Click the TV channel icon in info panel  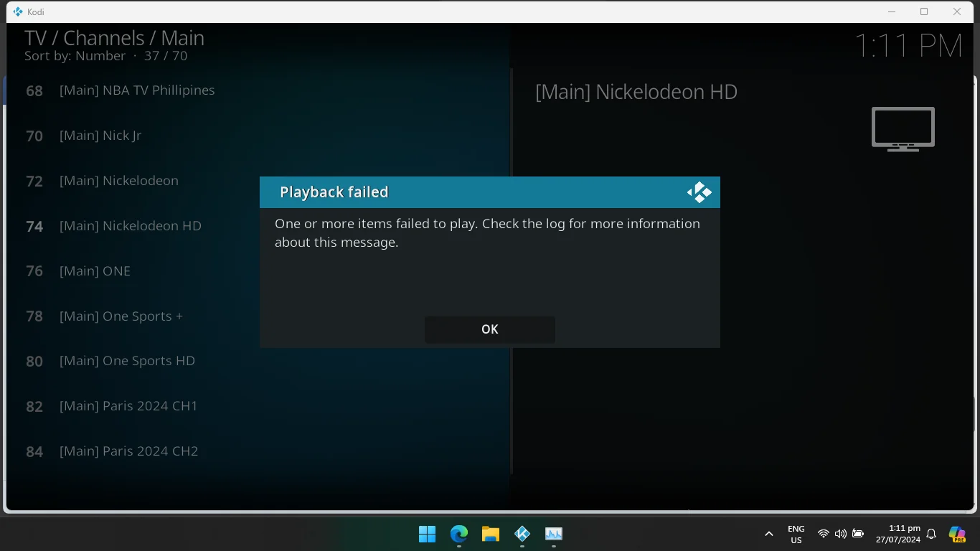[x=903, y=129]
